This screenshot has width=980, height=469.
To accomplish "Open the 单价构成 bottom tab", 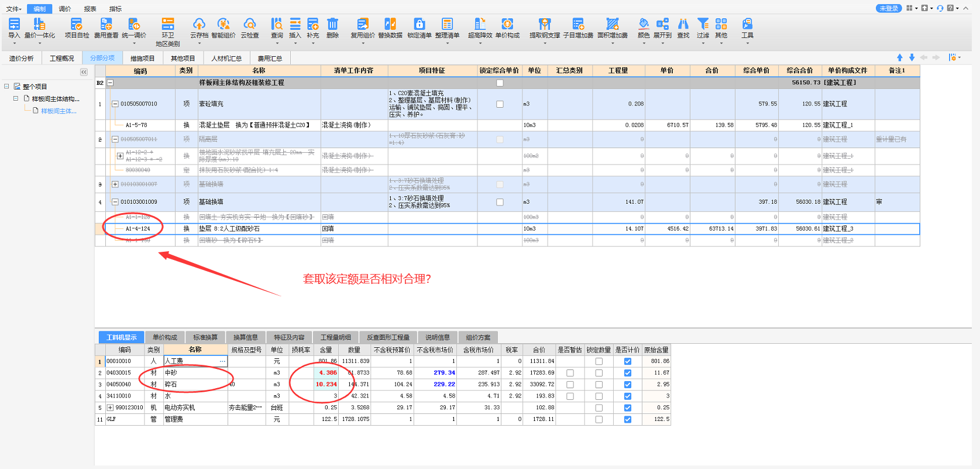I will pyautogui.click(x=165, y=337).
